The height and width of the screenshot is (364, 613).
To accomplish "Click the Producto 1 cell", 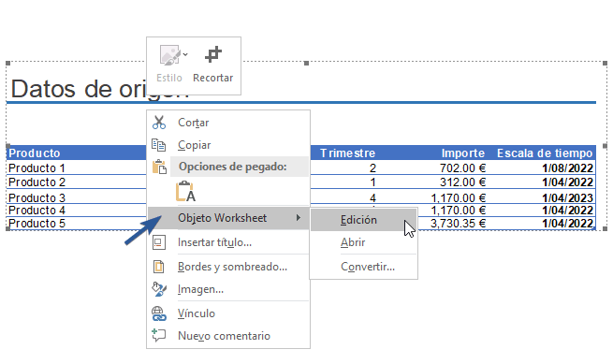I will 36,168.
